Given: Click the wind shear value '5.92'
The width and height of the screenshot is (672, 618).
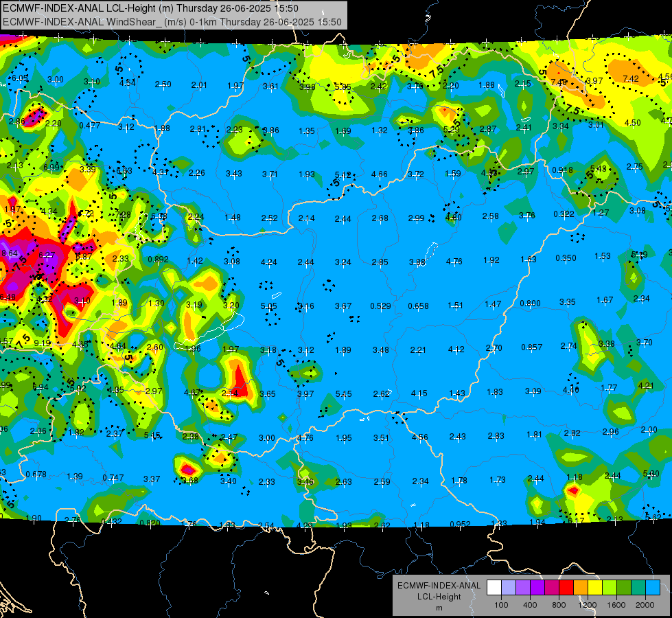Looking at the screenshot, I should [78, 388].
